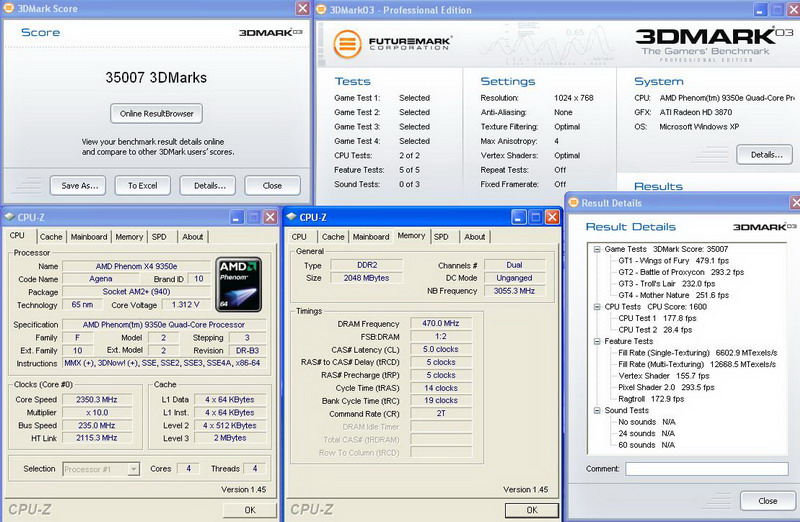Click the Comment input field
The width and height of the screenshot is (800, 522).
click(707, 469)
